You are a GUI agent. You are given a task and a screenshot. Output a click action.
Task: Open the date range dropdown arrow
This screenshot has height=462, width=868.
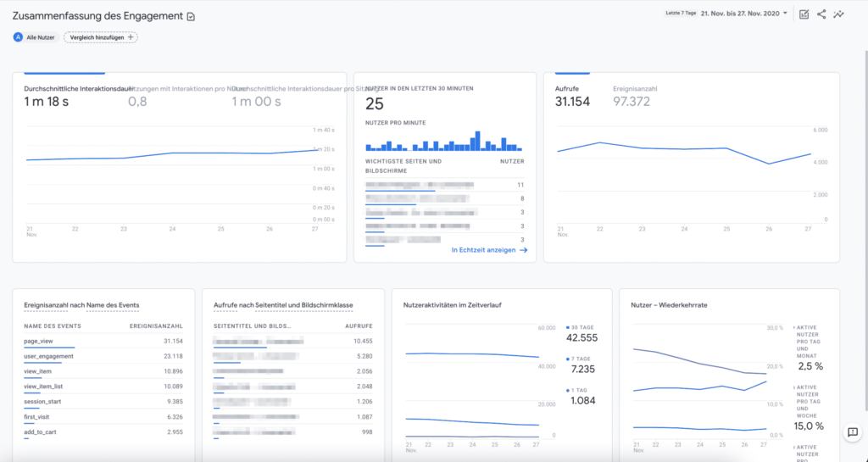tap(786, 14)
